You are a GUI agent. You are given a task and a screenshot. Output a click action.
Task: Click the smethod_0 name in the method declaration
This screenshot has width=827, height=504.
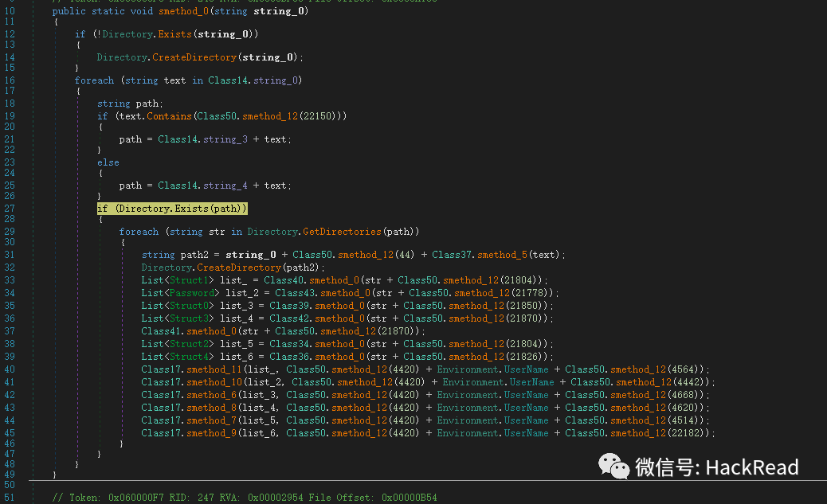click(183, 11)
